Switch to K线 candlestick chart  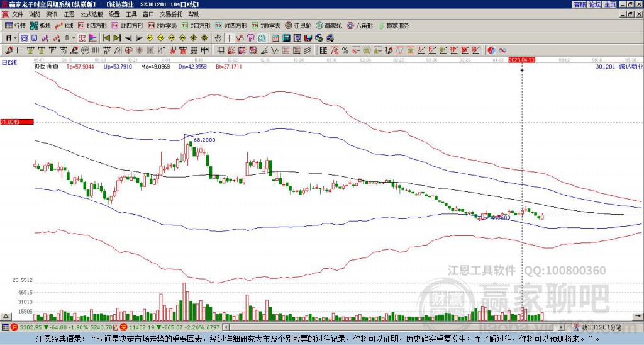[64, 25]
